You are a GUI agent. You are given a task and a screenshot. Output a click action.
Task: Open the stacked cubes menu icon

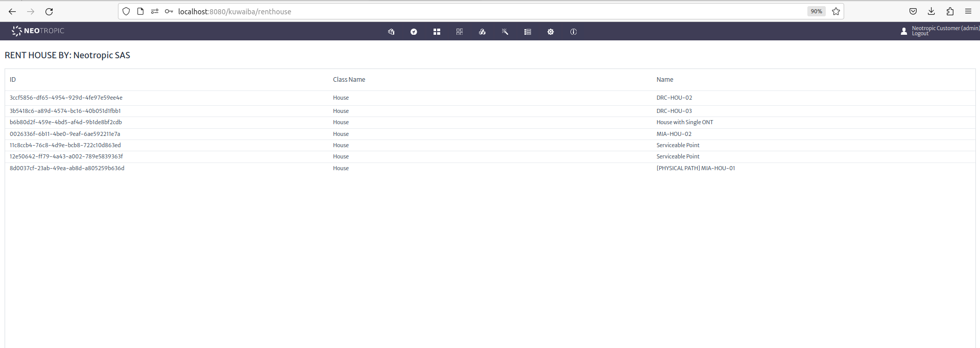click(482, 32)
